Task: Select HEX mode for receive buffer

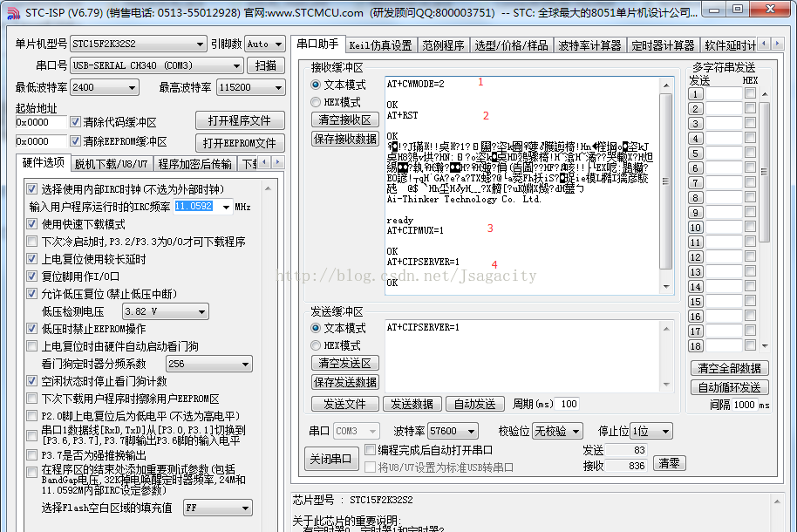Action: pyautogui.click(x=316, y=102)
